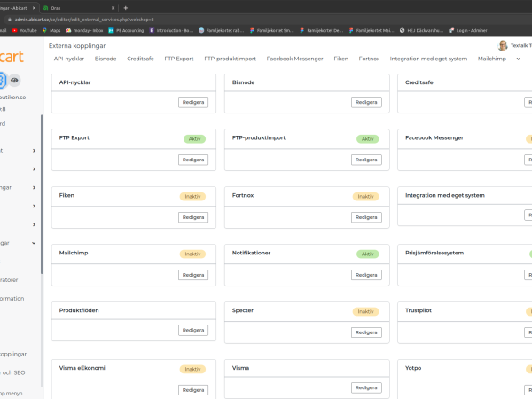Click the Abicart logo
The height and width of the screenshot is (399, 532).
(x=12, y=57)
